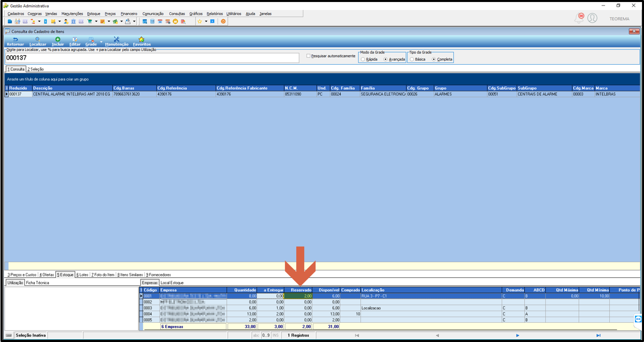The width and height of the screenshot is (644, 342).
Task: Open the Estoque menu
Action: (x=94, y=14)
